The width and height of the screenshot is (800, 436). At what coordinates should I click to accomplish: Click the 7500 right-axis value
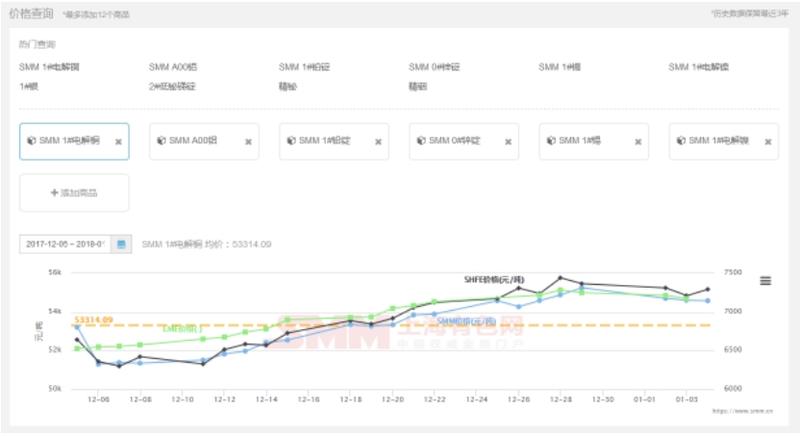733,272
